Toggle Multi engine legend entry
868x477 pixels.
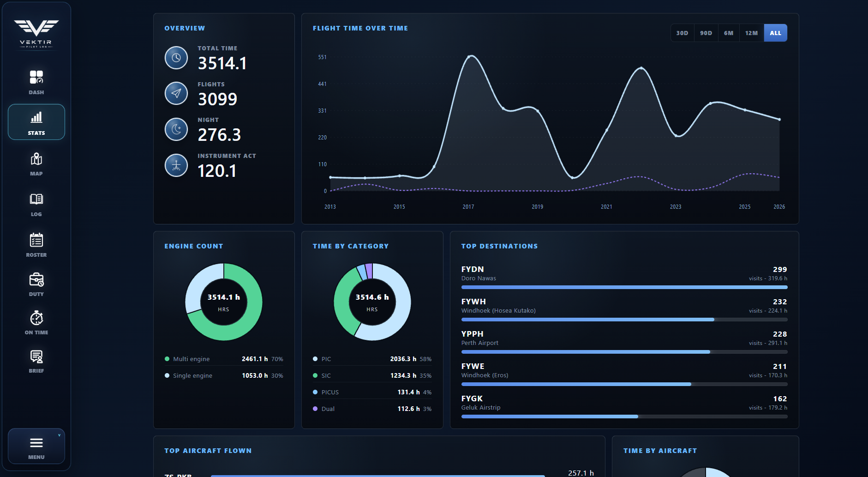[x=224, y=359]
